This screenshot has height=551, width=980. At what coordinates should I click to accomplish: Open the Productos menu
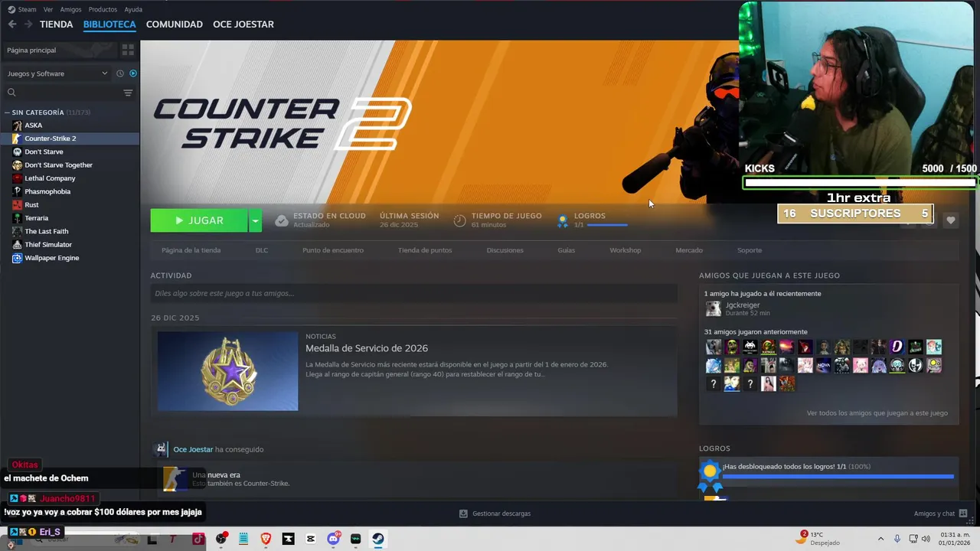point(103,9)
